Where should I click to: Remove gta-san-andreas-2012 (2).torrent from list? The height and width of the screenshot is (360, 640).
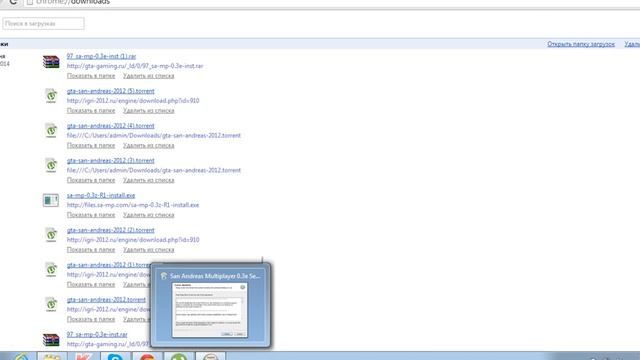pos(149,249)
